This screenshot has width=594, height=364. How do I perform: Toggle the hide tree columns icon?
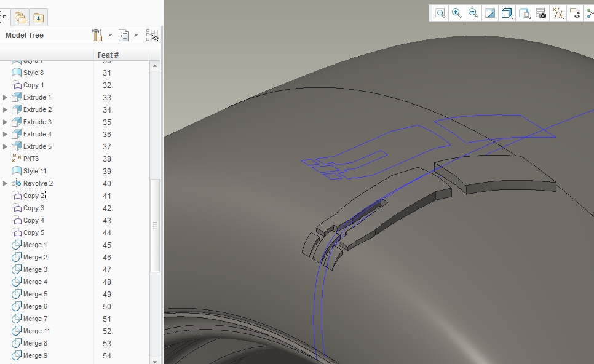tap(152, 35)
